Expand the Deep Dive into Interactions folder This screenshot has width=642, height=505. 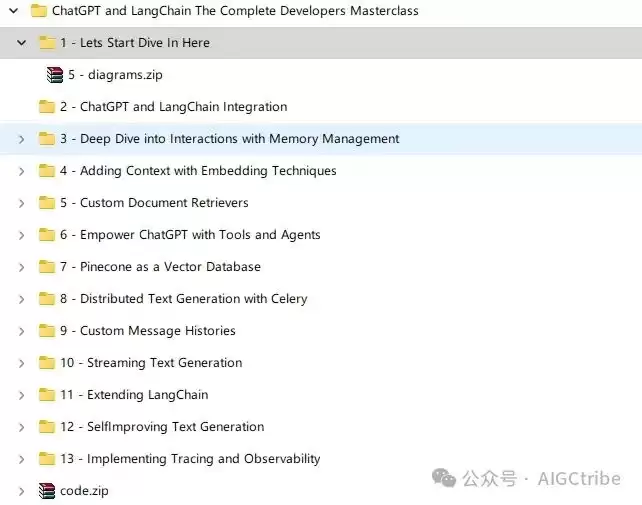click(22, 139)
